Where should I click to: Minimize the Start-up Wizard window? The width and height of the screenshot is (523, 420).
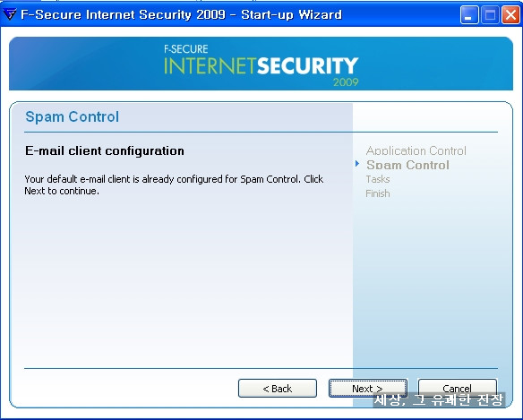(x=469, y=15)
